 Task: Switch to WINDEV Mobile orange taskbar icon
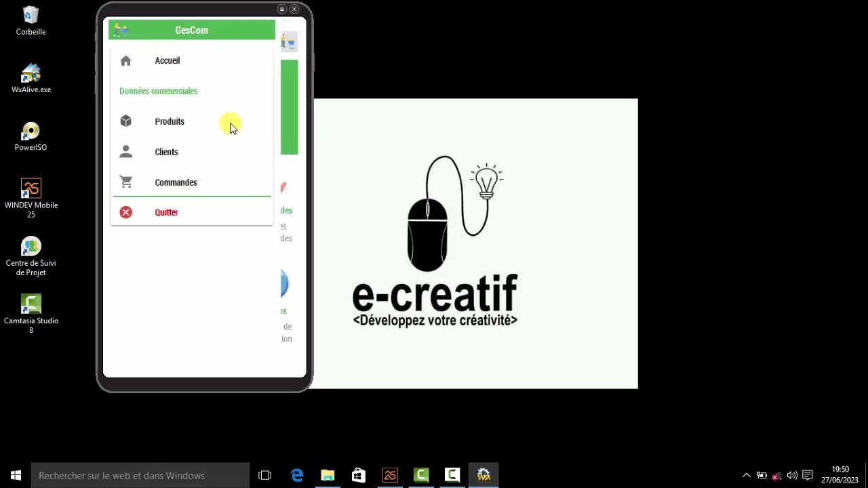coord(390,475)
